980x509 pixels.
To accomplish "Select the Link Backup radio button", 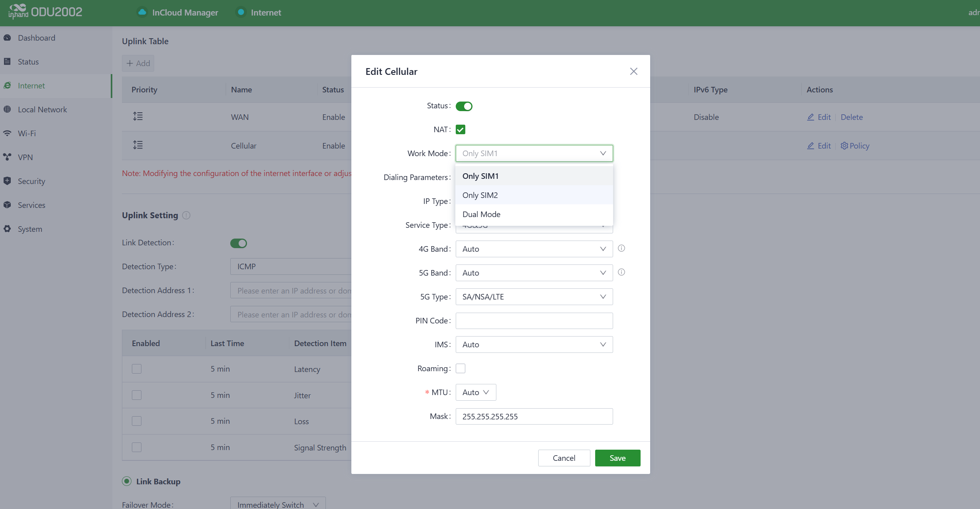I will point(127,481).
